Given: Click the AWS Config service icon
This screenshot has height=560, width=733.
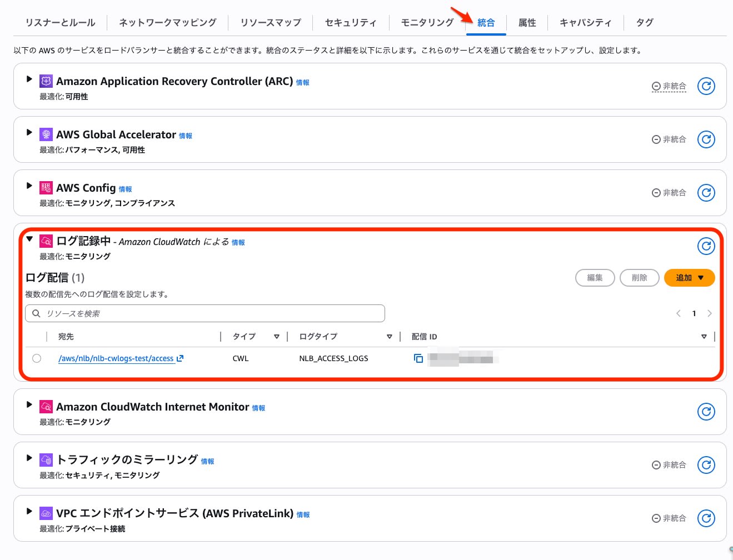Looking at the screenshot, I should tap(46, 188).
